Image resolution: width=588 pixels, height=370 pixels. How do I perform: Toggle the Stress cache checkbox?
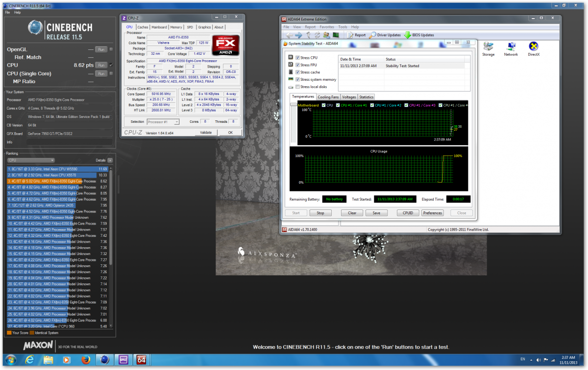tap(297, 72)
